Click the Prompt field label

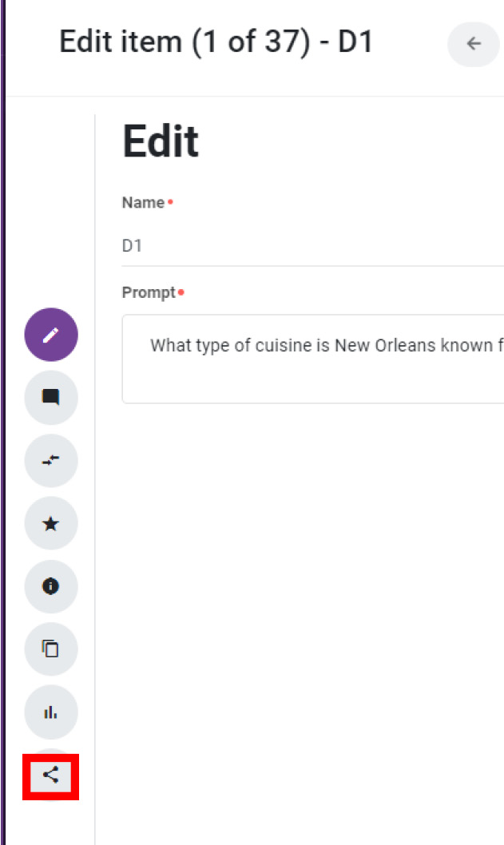pos(149,292)
